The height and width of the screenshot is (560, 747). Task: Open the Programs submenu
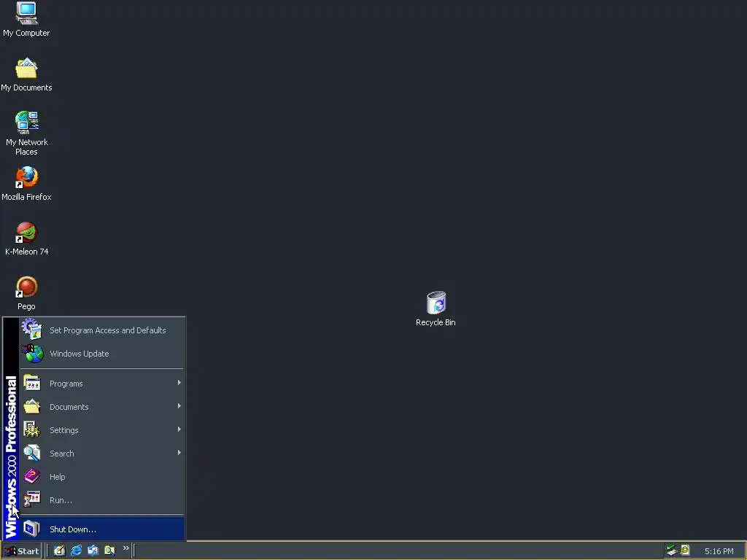click(x=102, y=384)
